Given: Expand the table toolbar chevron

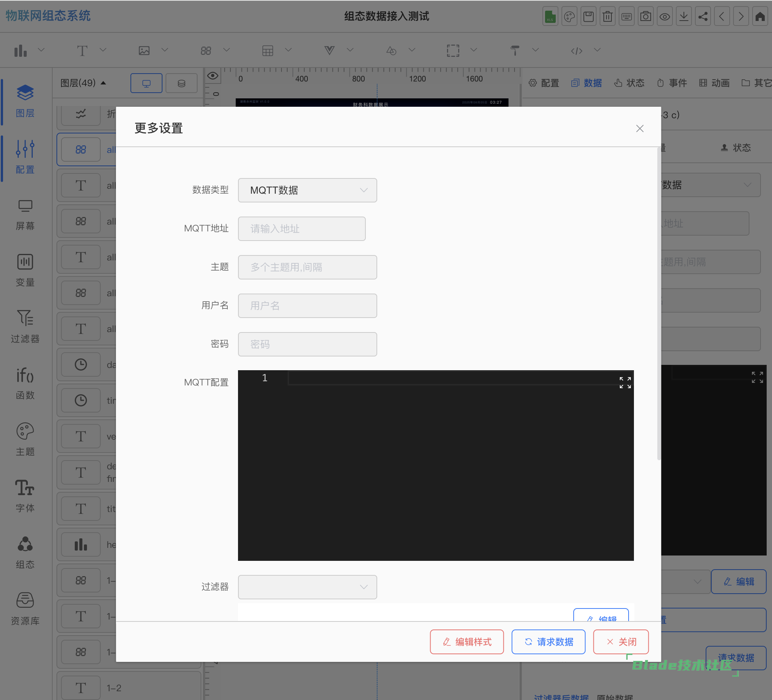Looking at the screenshot, I should (x=288, y=50).
